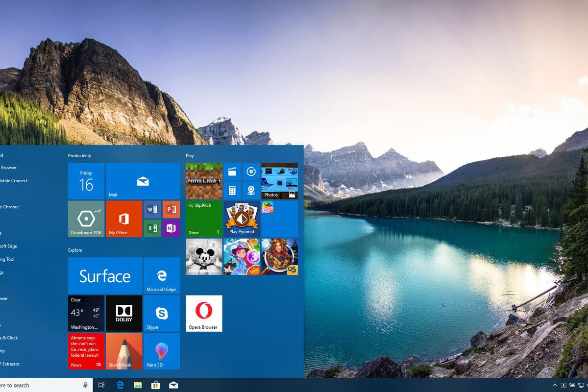Screen dimensions: 588x392
Task: Launch Excel from the small tile
Action: coord(152,228)
